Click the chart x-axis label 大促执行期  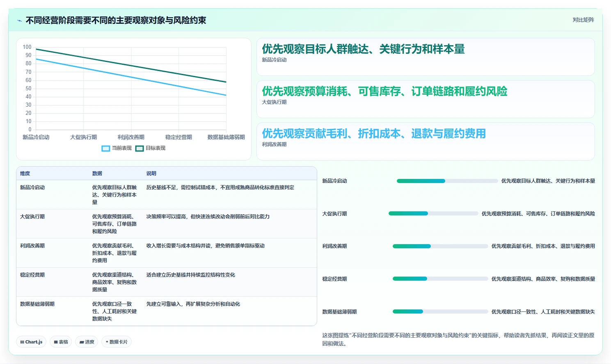(x=84, y=137)
